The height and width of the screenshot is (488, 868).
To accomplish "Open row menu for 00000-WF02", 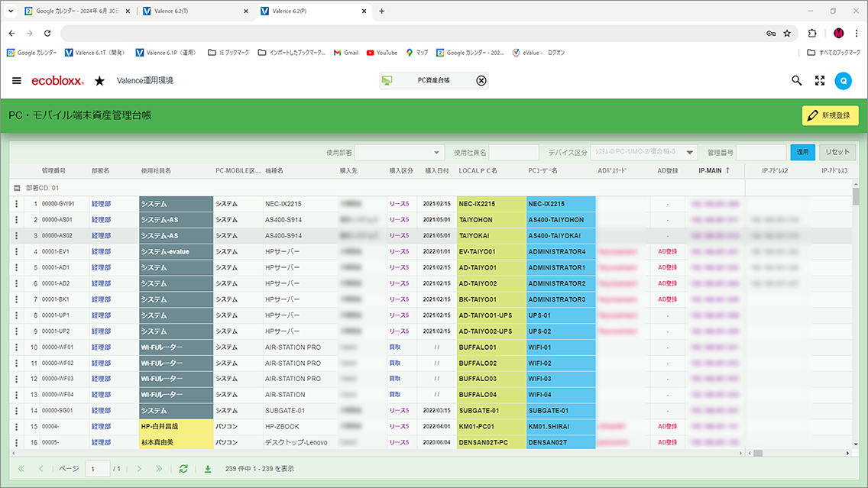I will point(17,363).
